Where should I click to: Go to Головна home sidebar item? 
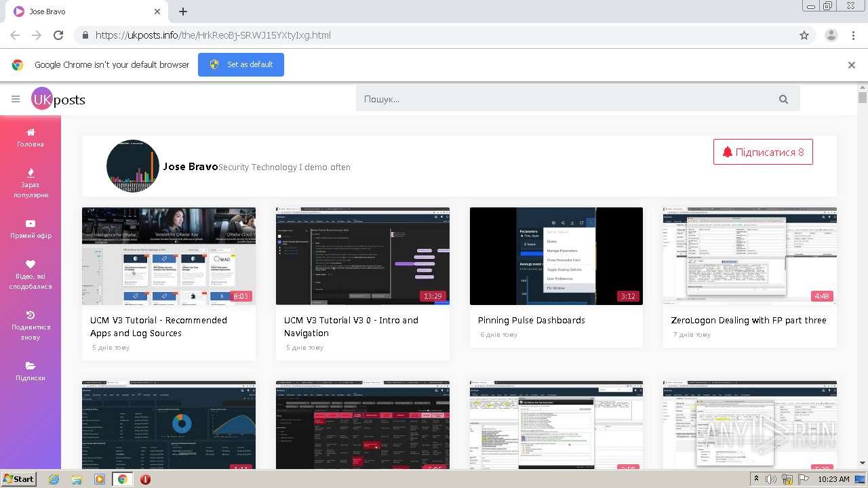(31, 138)
